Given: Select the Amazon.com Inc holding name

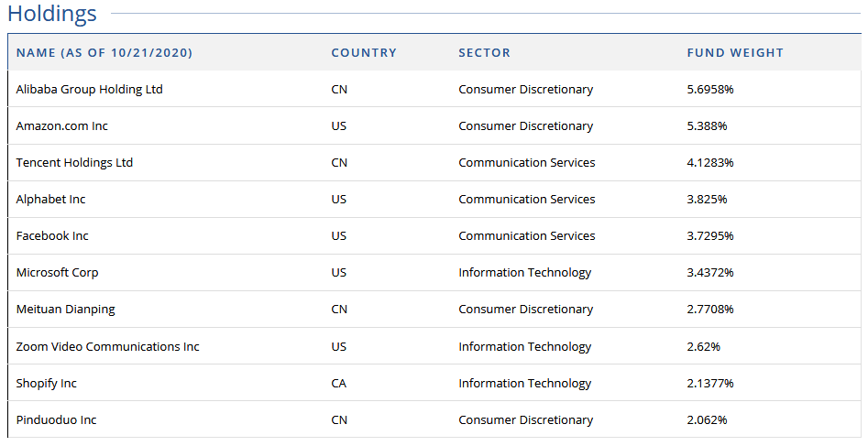Looking at the screenshot, I should click(62, 126).
